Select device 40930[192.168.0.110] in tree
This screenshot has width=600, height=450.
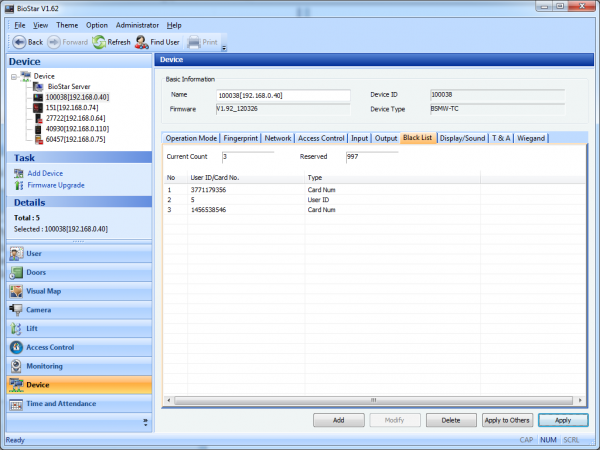point(77,129)
